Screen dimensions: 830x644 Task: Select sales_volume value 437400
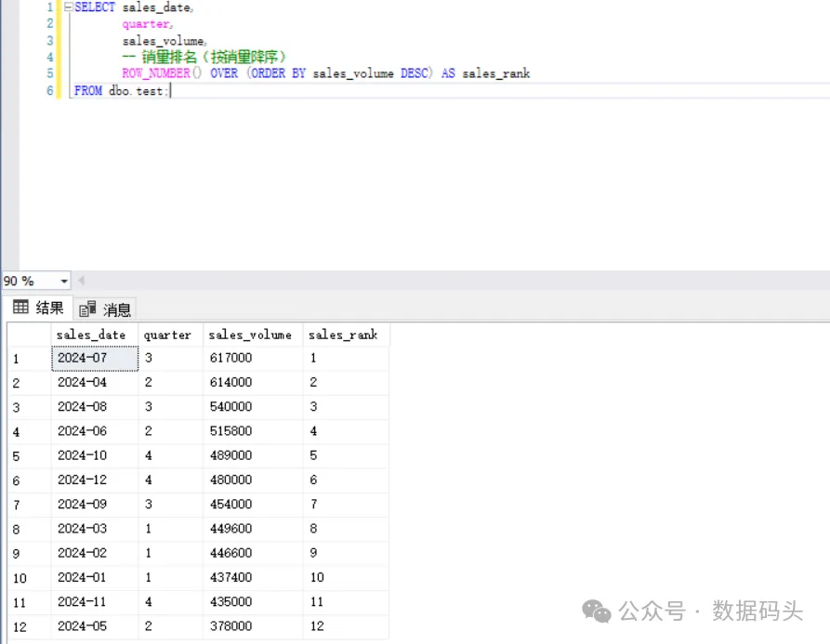[x=253, y=577]
